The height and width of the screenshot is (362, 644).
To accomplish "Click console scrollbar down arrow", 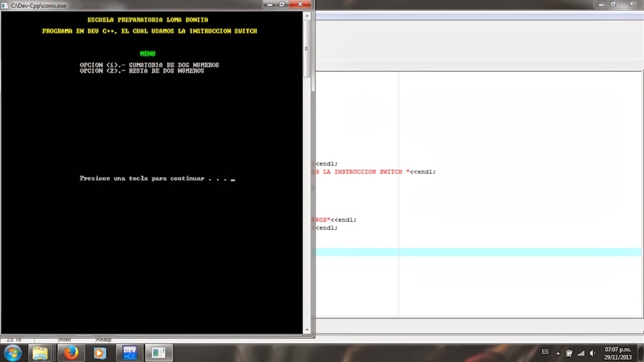I will pyautogui.click(x=307, y=330).
